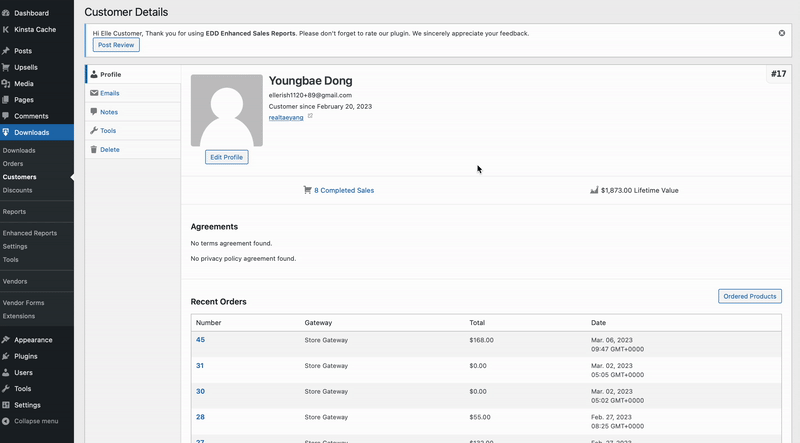Image resolution: width=800 pixels, height=443 pixels.
Task: Click the shopping cart icon near Completed Sales
Action: point(307,190)
